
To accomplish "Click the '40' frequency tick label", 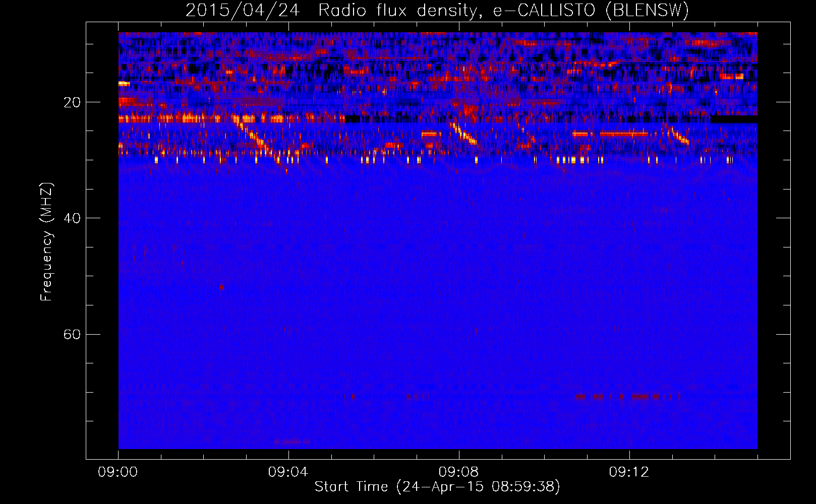I will coord(72,218).
